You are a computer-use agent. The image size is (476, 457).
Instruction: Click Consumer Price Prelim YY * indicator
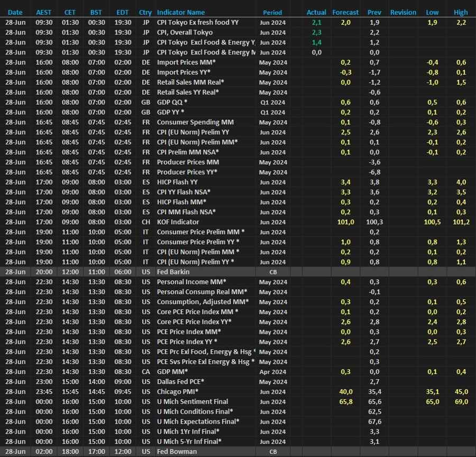[198, 242]
